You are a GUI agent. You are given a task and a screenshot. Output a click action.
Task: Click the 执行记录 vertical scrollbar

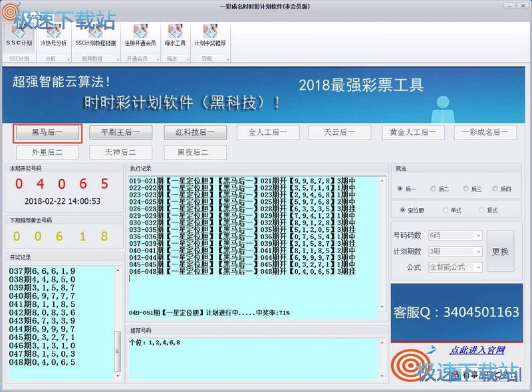click(x=382, y=243)
